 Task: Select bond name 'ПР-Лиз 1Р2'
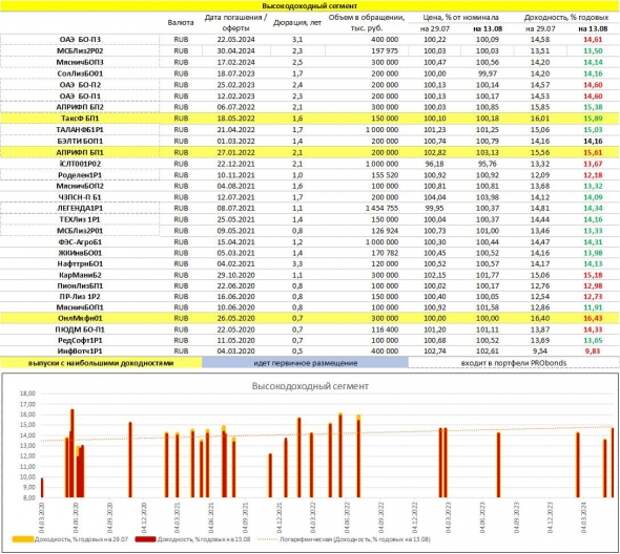tap(80, 297)
